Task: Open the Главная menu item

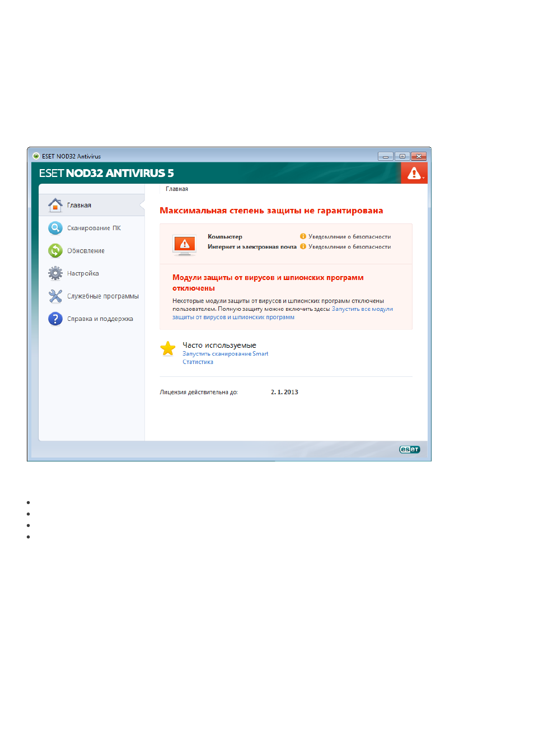Action: (92, 205)
